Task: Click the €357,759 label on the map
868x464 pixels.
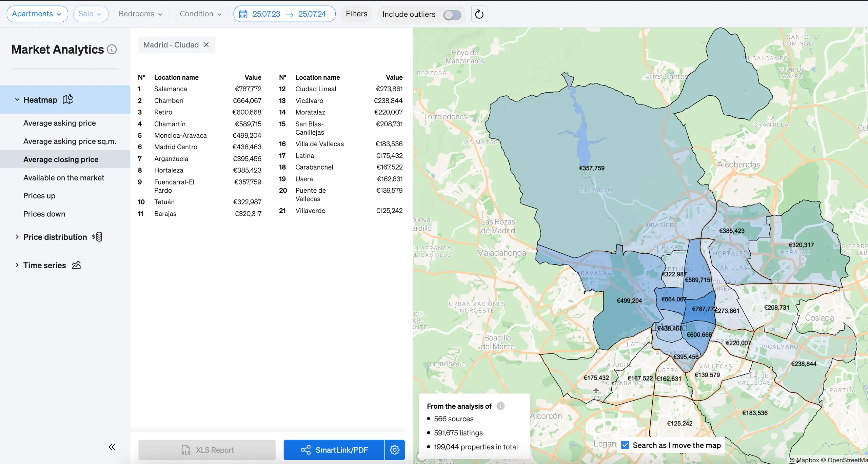Action: pos(592,168)
